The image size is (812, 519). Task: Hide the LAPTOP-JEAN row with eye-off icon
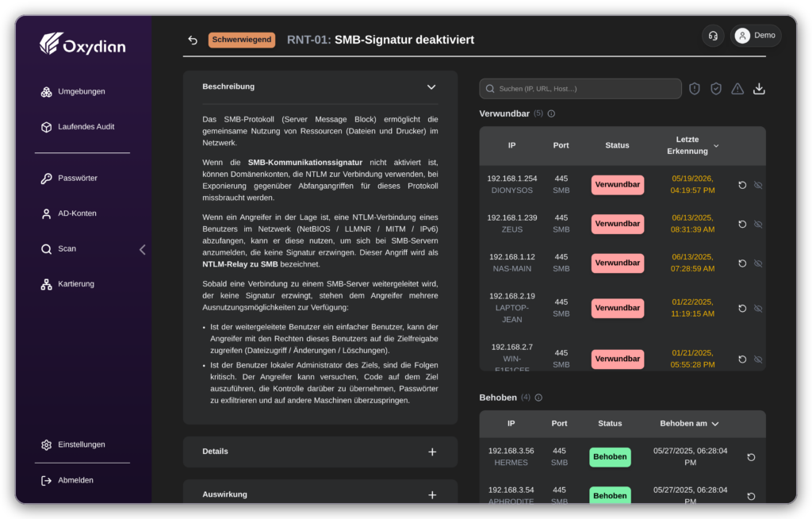click(x=758, y=309)
